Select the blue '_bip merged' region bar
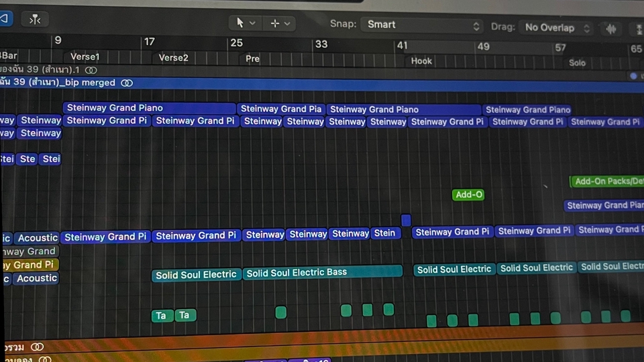Viewport: 644px width, 362px height. tap(322, 84)
